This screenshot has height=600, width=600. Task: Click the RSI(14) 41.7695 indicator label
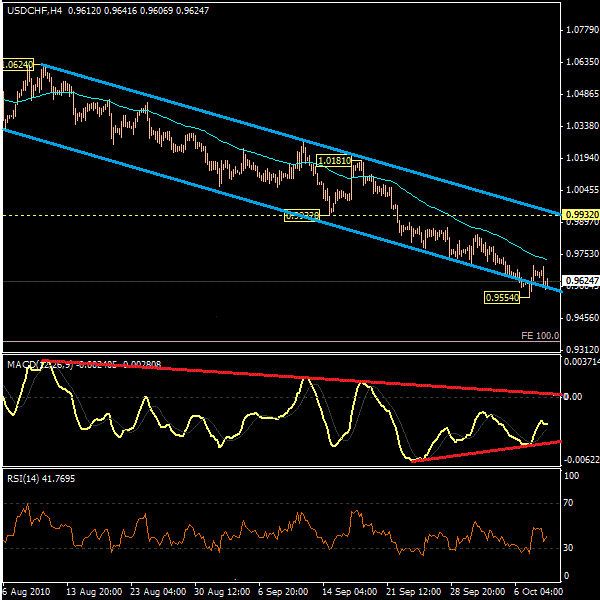coord(41,479)
